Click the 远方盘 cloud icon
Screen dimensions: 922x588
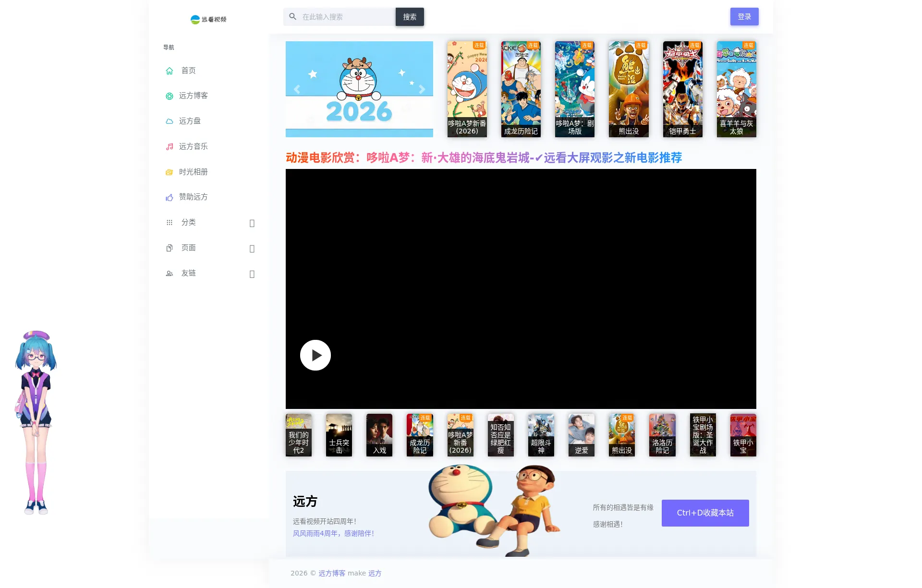[x=170, y=121]
